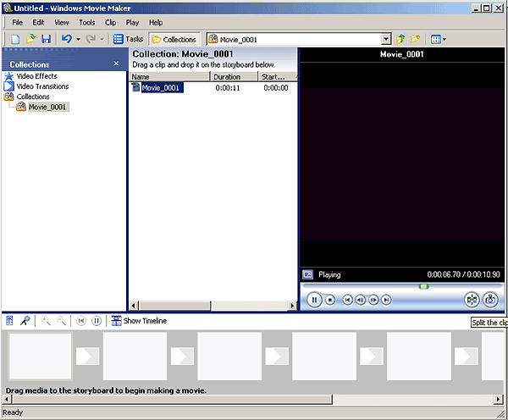
Task: Toggle the Collections pane button
Action: click(174, 39)
